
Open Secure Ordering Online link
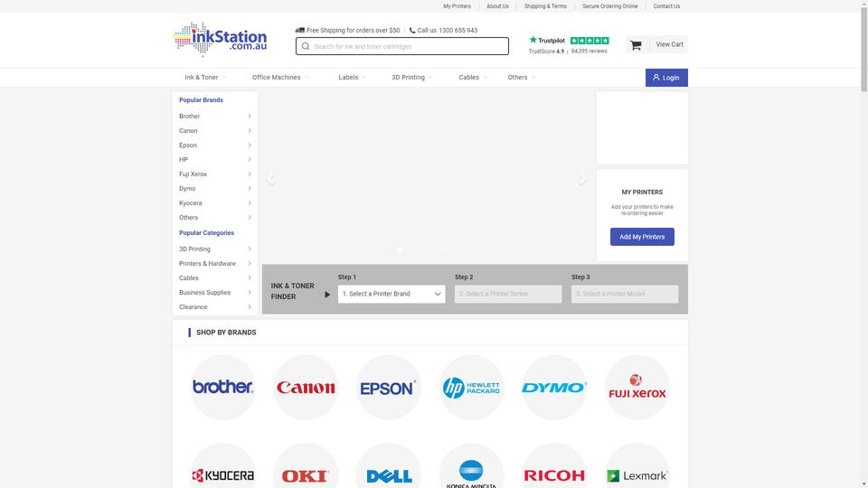pos(610,6)
